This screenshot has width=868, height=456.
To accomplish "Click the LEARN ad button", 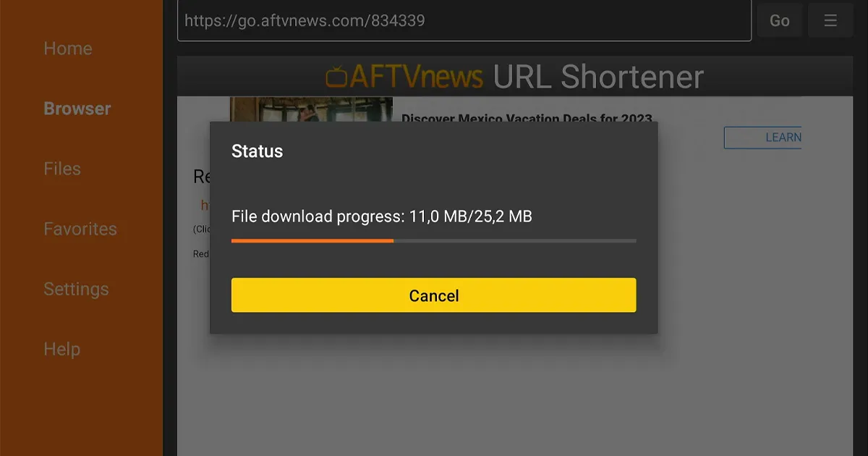I will (x=763, y=138).
